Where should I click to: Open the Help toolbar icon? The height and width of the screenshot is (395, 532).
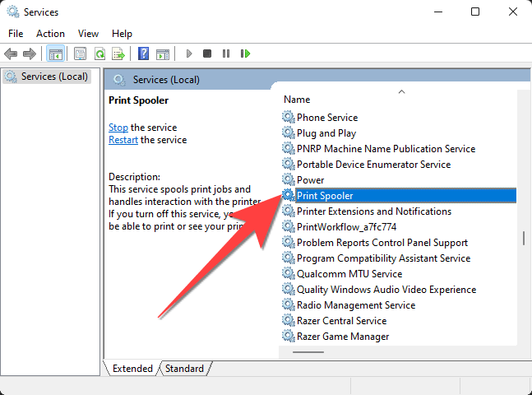tap(143, 53)
